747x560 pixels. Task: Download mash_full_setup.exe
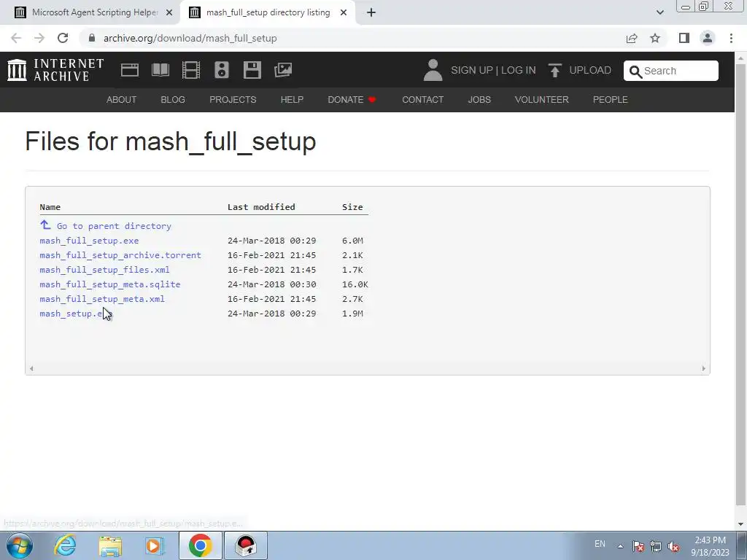[89, 241]
